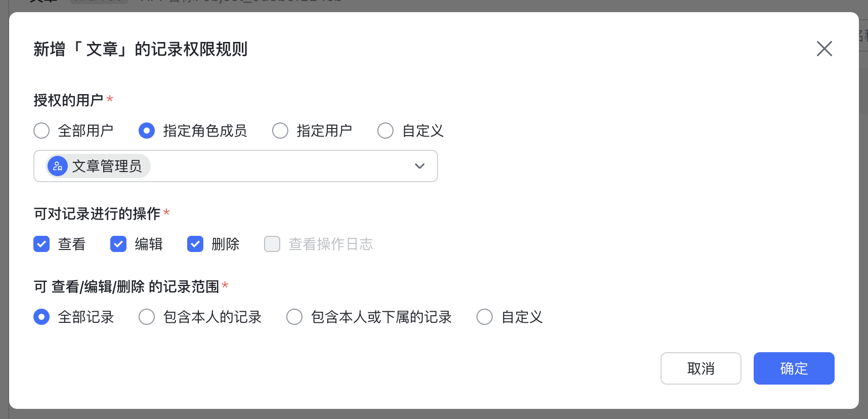The image size is (868, 419).
Task: Confirm with the 确定 button
Action: [x=794, y=368]
